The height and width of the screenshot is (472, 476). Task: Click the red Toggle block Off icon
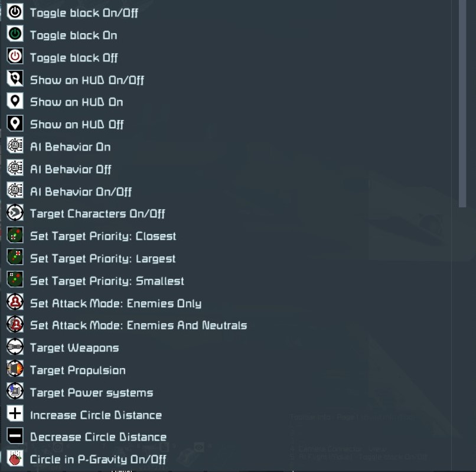click(x=15, y=56)
